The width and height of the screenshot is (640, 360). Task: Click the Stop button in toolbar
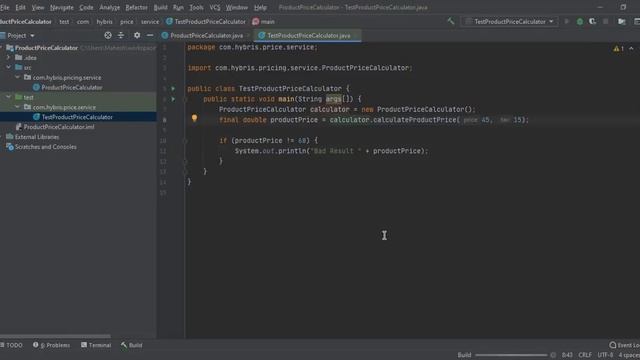click(606, 21)
